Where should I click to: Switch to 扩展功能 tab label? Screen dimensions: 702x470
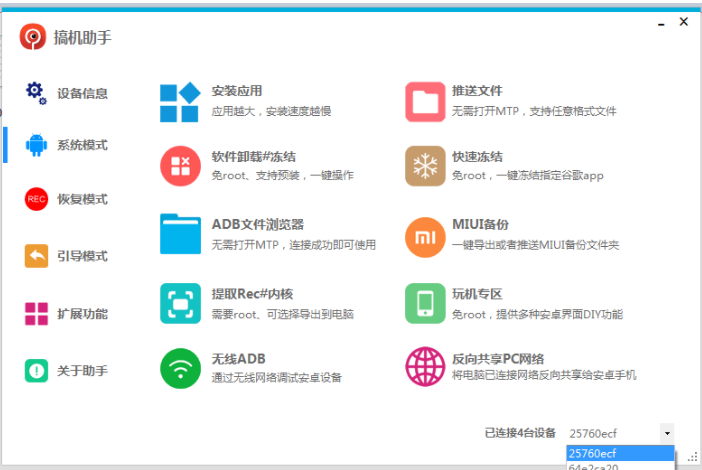(x=82, y=314)
